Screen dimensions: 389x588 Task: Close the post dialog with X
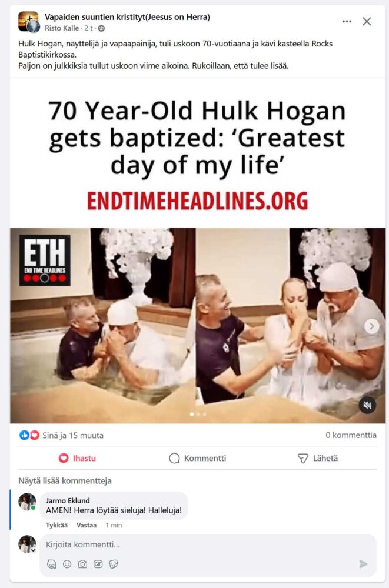point(367,21)
